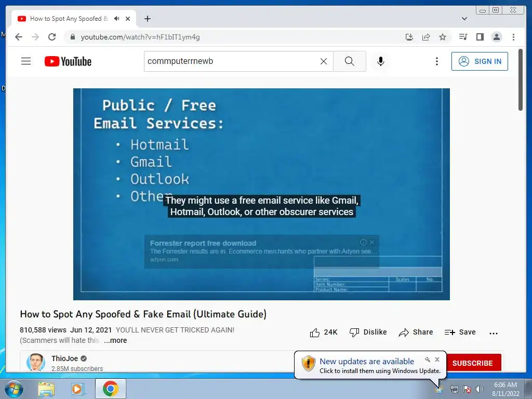Expand description with ...more

115,340
